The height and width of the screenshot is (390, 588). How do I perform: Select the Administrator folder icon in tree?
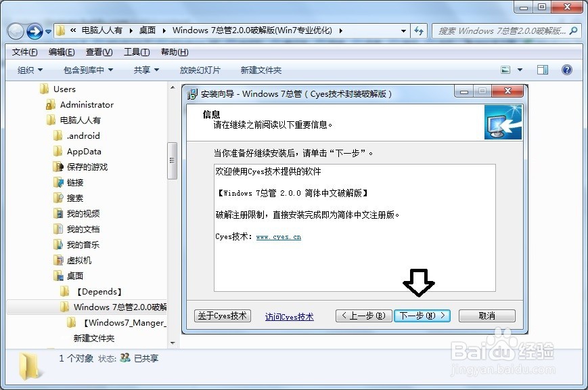tap(51, 105)
